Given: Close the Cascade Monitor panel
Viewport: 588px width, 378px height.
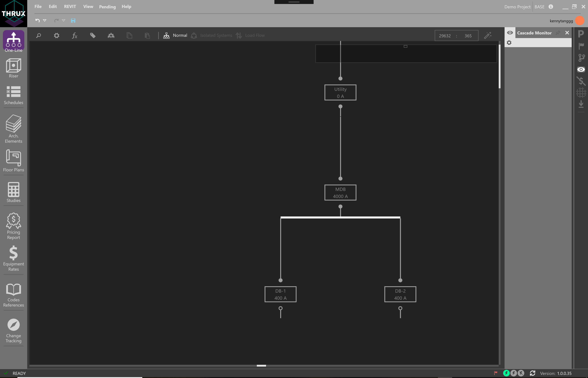Looking at the screenshot, I should (567, 33).
